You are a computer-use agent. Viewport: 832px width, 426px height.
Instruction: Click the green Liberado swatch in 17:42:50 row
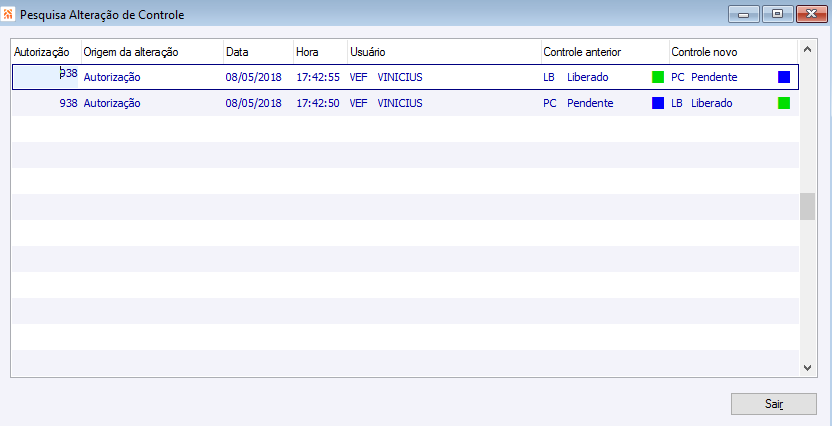tap(784, 103)
